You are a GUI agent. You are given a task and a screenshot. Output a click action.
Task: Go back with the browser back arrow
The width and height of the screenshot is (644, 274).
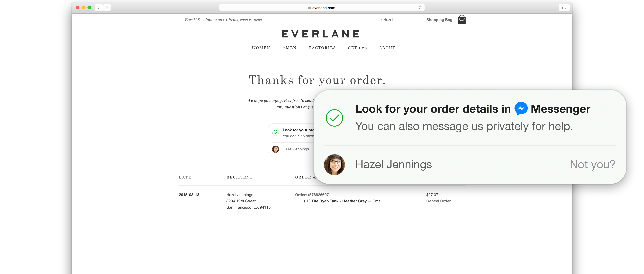pos(99,7)
